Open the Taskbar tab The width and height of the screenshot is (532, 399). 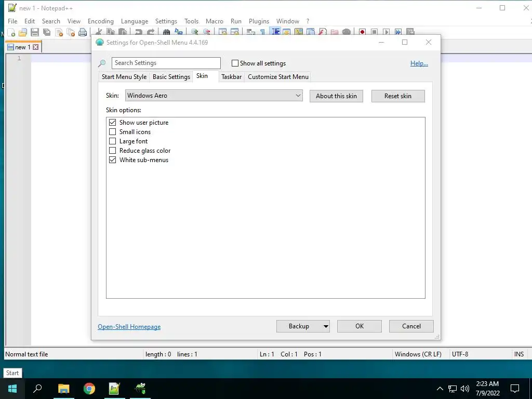231,77
